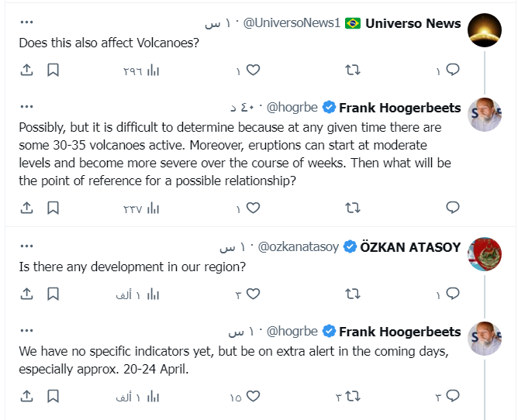518x420 pixels.
Task: Open the @ozkanatasoy handle link
Action: click(x=299, y=247)
